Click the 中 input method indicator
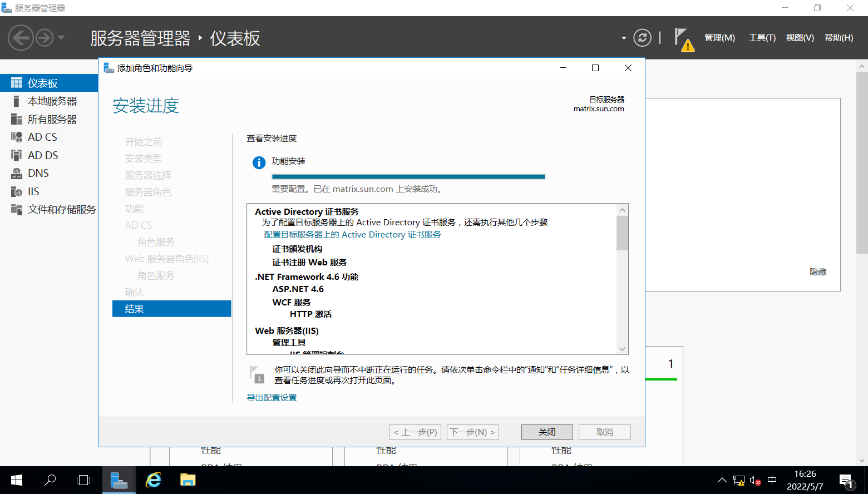This screenshot has height=494, width=868. [x=772, y=480]
